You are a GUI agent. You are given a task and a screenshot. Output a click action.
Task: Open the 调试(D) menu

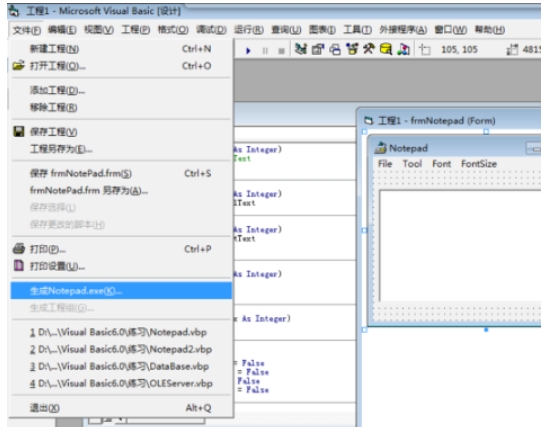pos(211,30)
